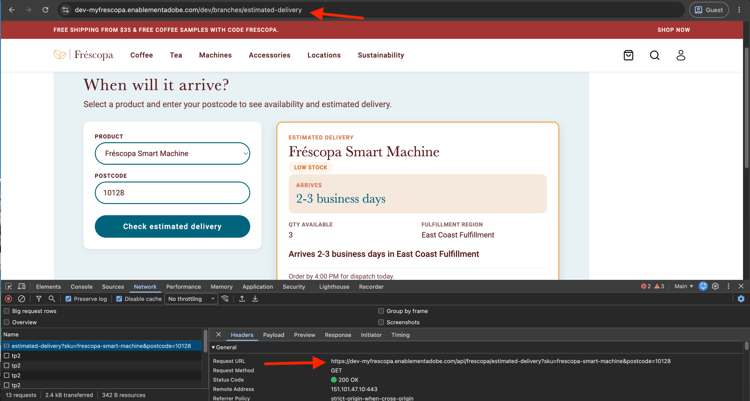Open the Sustainability navigation link
Image resolution: width=750 pixels, height=401 pixels.
click(381, 55)
